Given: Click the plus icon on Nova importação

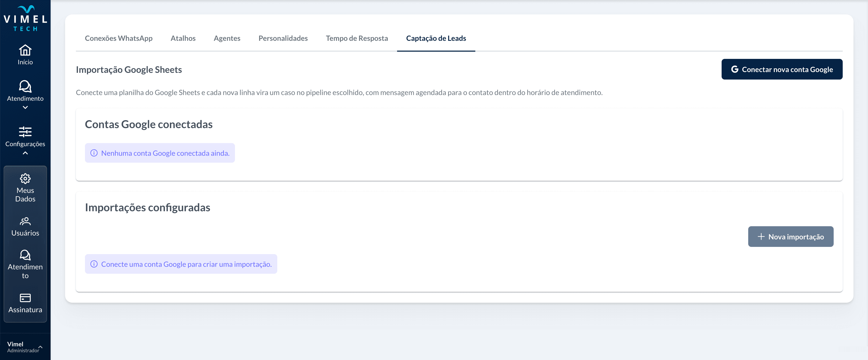Looking at the screenshot, I should (761, 237).
